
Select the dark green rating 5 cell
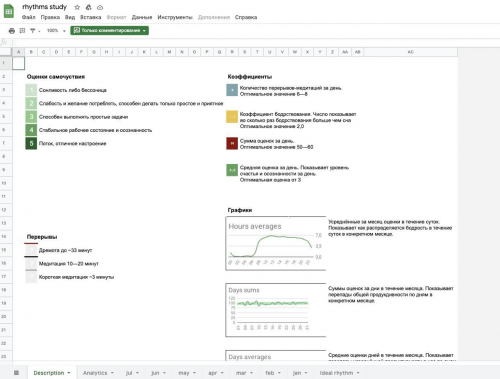tap(31, 143)
